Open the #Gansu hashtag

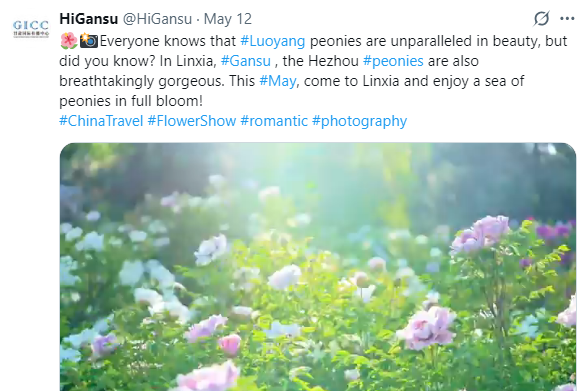pyautogui.click(x=246, y=61)
